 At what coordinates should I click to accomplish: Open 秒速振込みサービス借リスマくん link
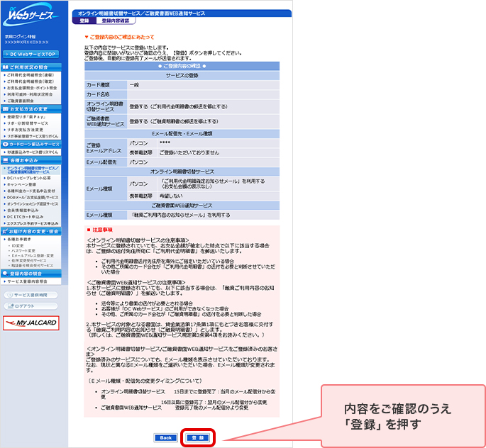(x=32, y=152)
